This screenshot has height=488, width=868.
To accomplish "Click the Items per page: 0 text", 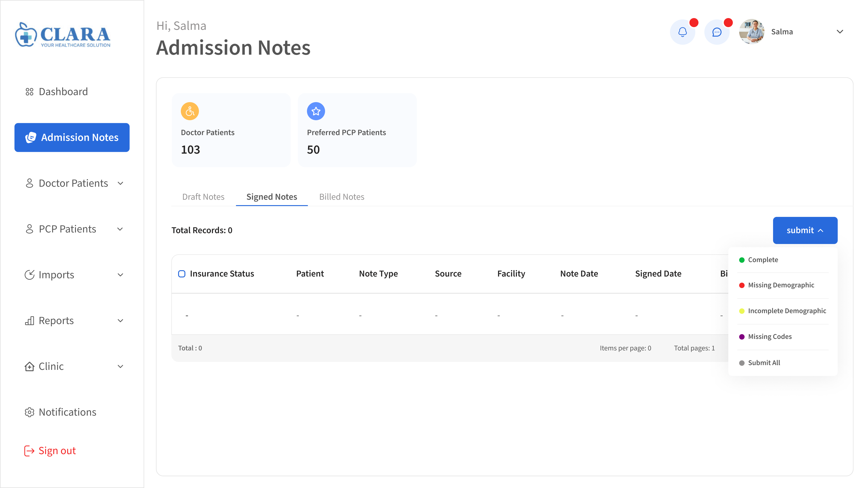I will [625, 348].
